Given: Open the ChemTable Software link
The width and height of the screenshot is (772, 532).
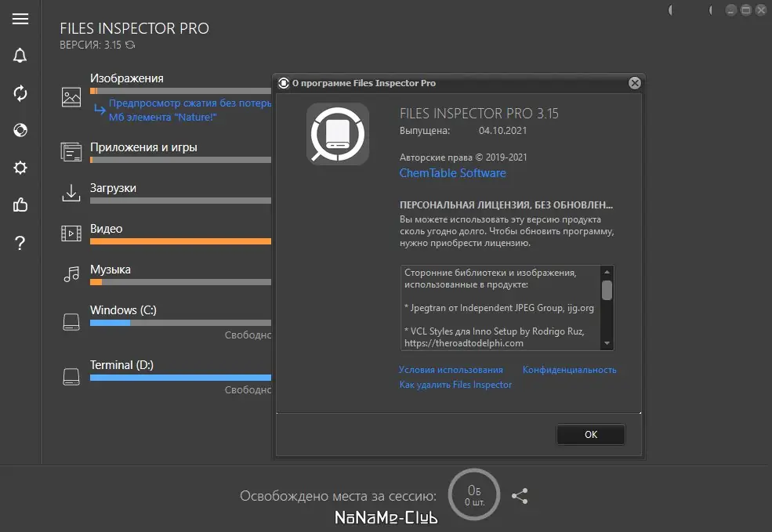Looking at the screenshot, I should 453,173.
